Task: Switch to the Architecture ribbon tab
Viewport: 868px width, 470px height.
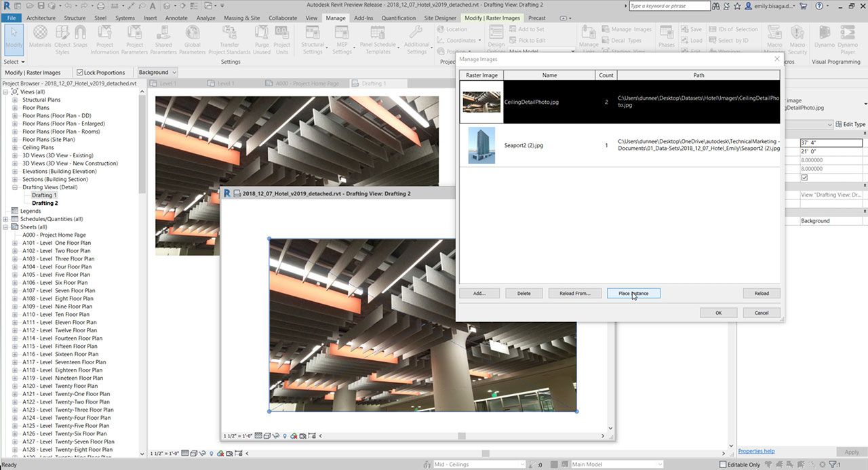Action: [41, 18]
